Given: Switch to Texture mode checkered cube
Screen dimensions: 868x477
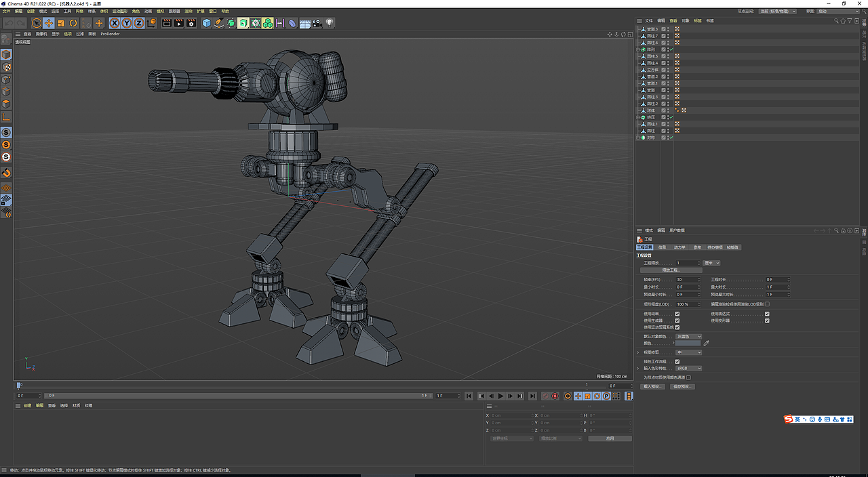Looking at the screenshot, I should pos(6,67).
